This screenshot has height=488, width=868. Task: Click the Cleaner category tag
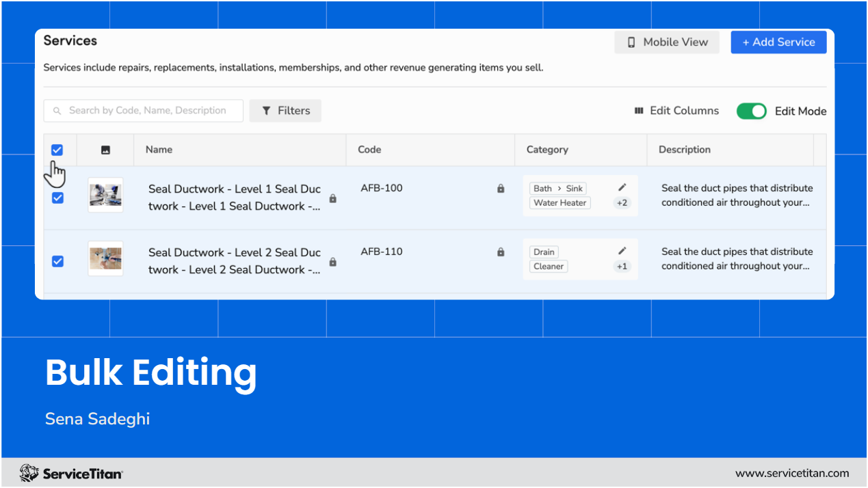pyautogui.click(x=549, y=267)
